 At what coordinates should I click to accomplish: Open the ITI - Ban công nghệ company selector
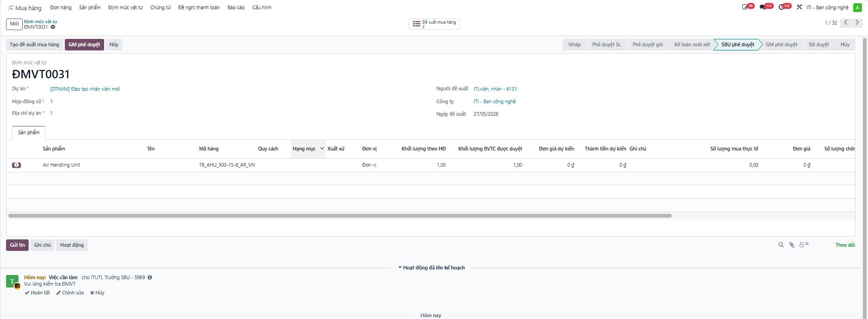pyautogui.click(x=827, y=7)
